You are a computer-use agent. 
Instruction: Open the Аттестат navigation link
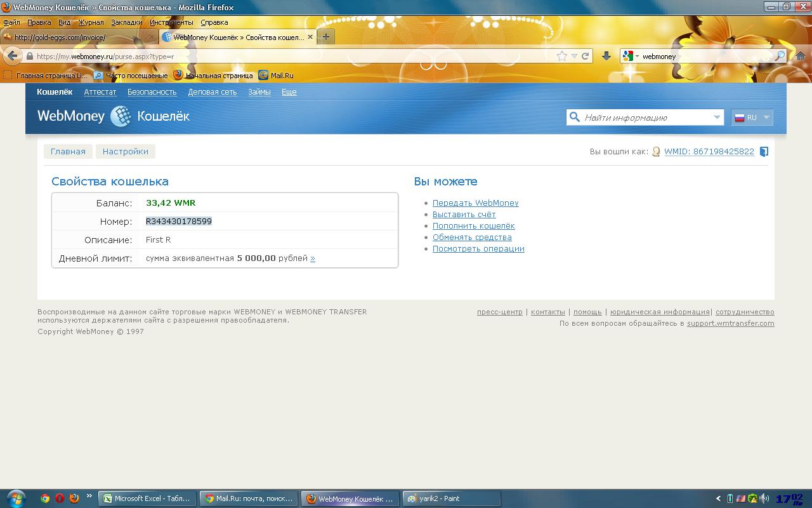tap(100, 91)
